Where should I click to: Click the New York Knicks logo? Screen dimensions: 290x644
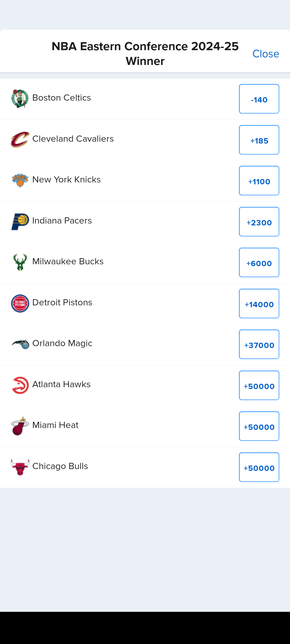pos(20,180)
